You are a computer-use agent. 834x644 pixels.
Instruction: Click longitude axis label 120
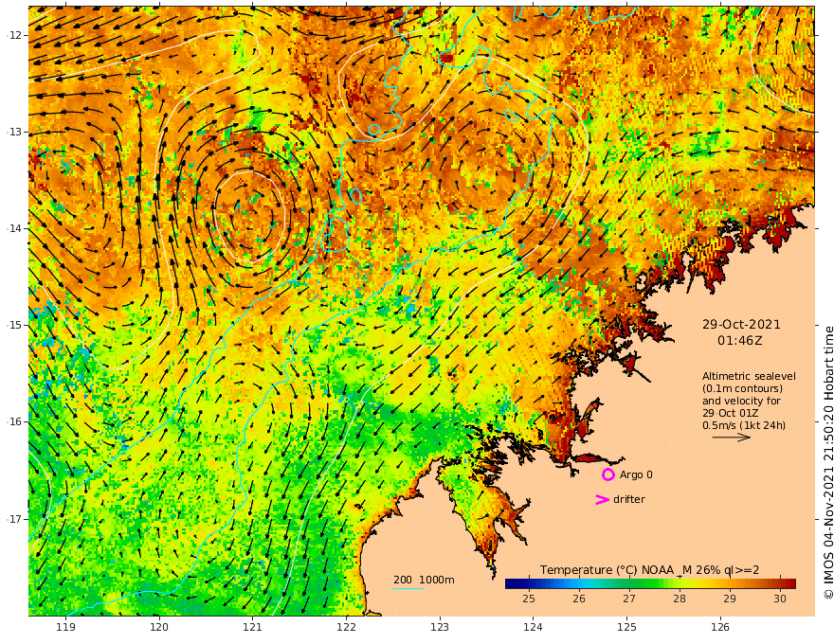(x=159, y=627)
